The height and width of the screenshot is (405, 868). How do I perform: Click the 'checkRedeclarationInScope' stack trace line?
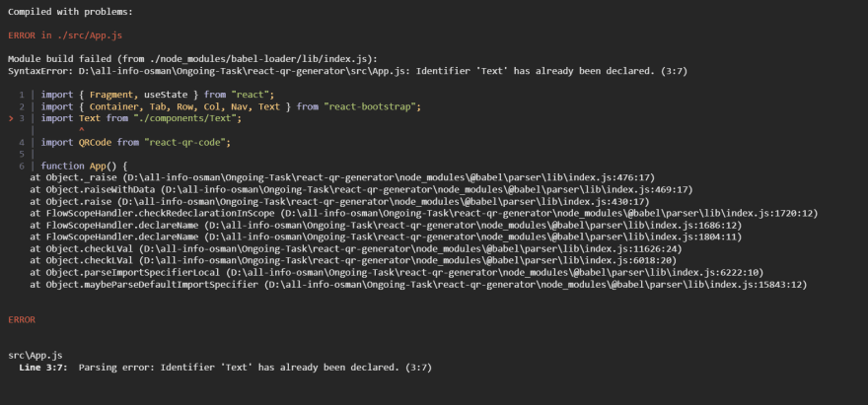tap(424, 214)
